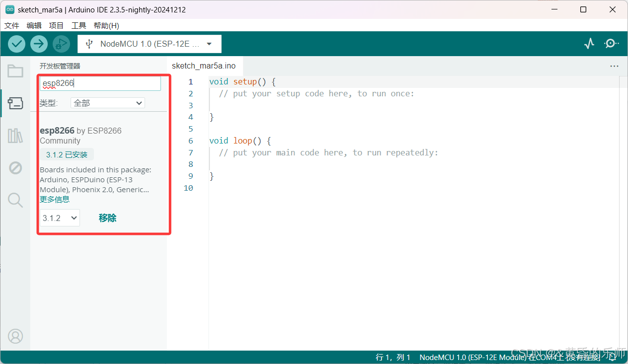Toggle the Boards Manager sidebar icon
Image resolution: width=628 pixels, height=364 pixels.
[x=15, y=103]
